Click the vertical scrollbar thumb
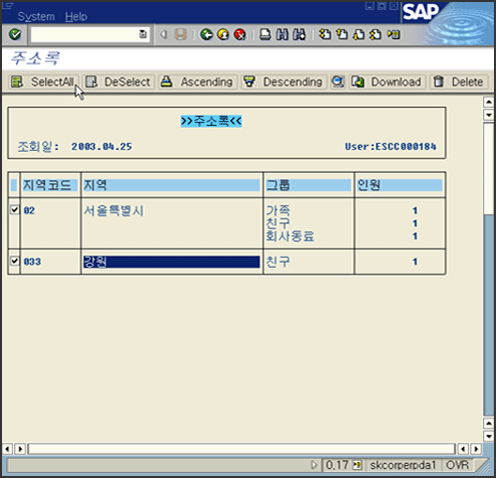This screenshot has width=496, height=478. (489, 168)
